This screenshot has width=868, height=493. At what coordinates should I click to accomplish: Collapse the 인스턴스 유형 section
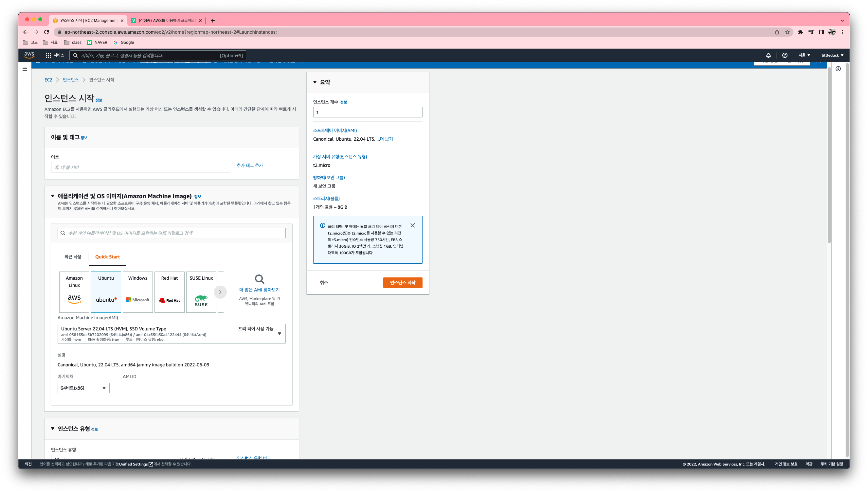pos(53,429)
